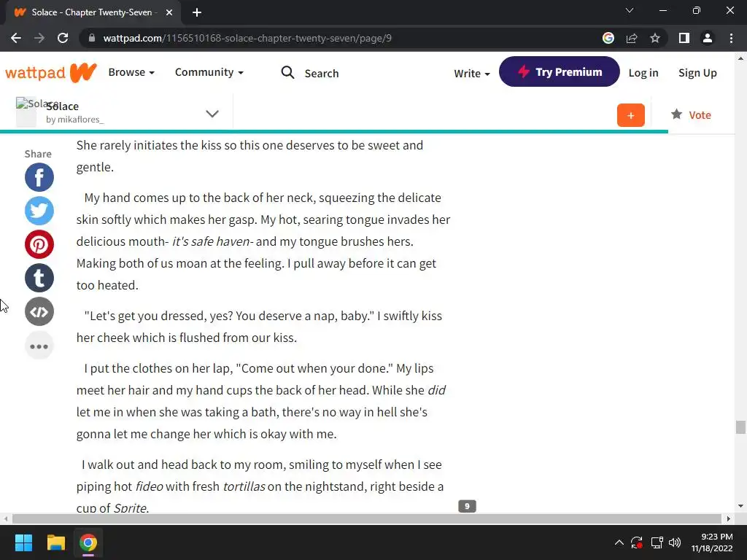Click italic text "it's safe haven"
Image resolution: width=747 pixels, height=560 pixels.
click(211, 241)
